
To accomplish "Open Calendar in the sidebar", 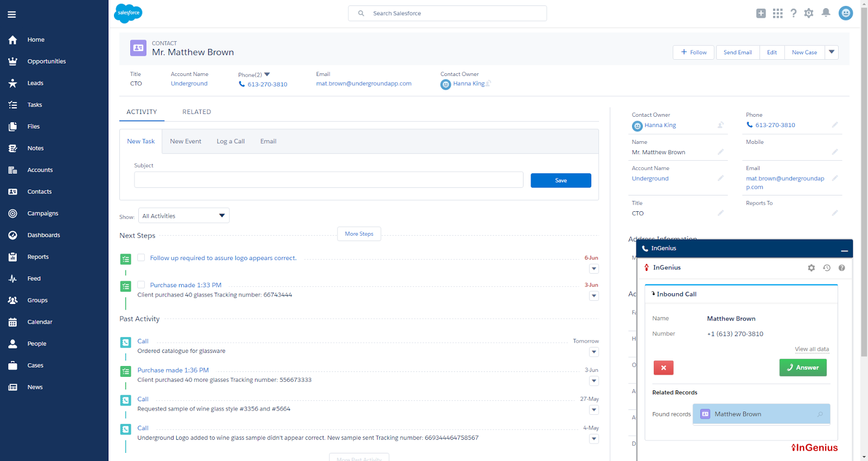I will [x=40, y=322].
